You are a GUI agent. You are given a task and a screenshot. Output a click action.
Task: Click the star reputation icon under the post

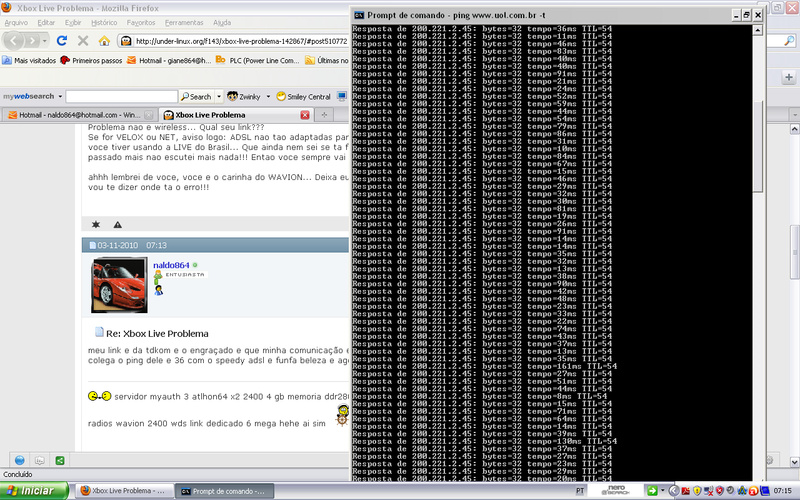coord(95,224)
